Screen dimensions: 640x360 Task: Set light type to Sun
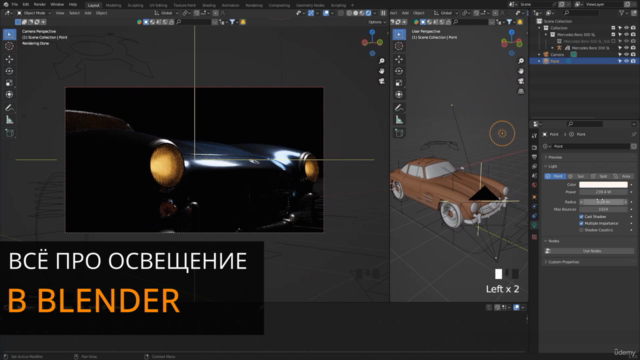click(x=577, y=176)
